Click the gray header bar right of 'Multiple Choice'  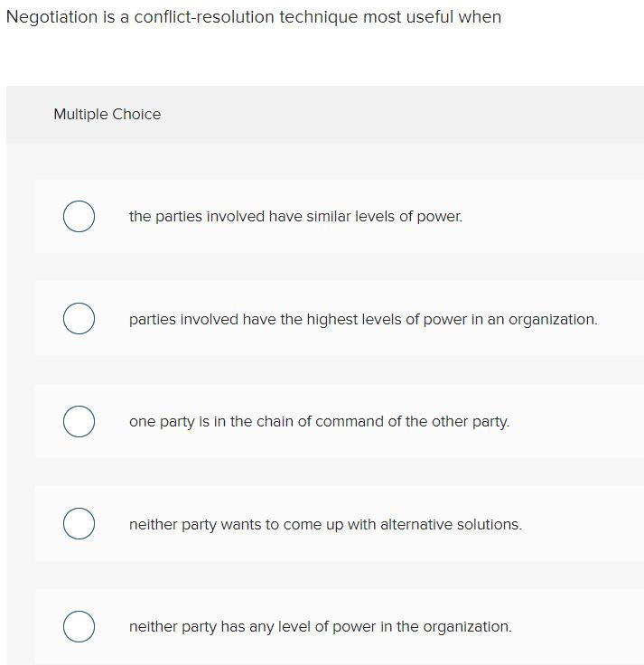tap(406, 115)
